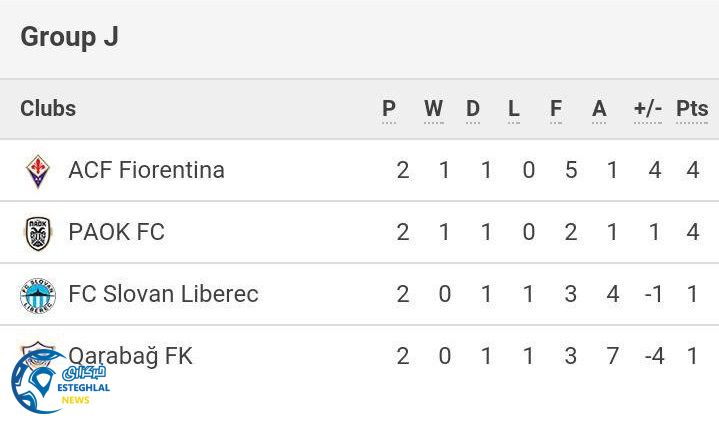Viewport: 719px width, 432px height.
Task: Click the P (played) column header
Action: (x=389, y=109)
